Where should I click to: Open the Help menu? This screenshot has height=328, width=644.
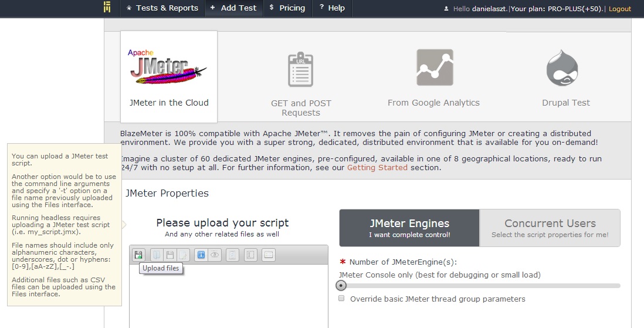pos(332,8)
